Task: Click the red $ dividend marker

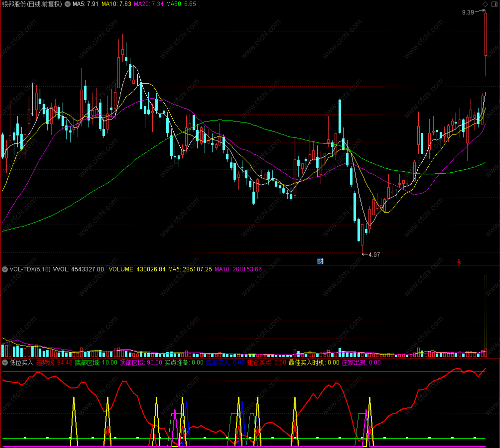Action: (x=459, y=262)
